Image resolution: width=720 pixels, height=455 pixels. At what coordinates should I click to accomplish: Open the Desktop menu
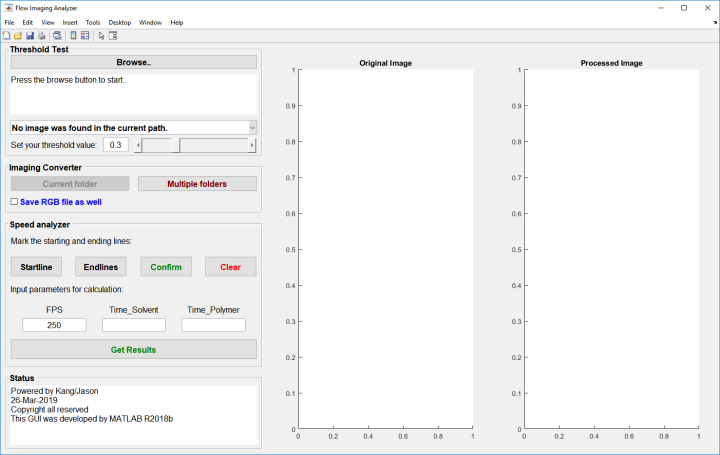[120, 22]
